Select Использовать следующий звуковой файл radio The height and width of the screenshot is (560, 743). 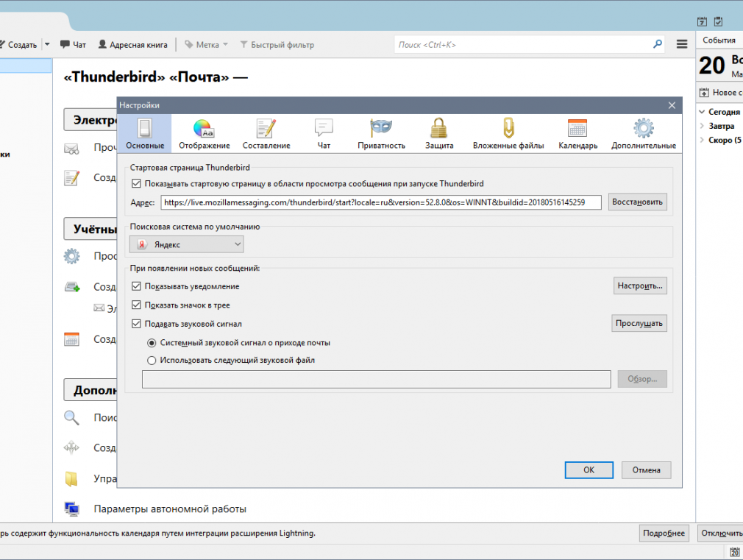click(152, 361)
